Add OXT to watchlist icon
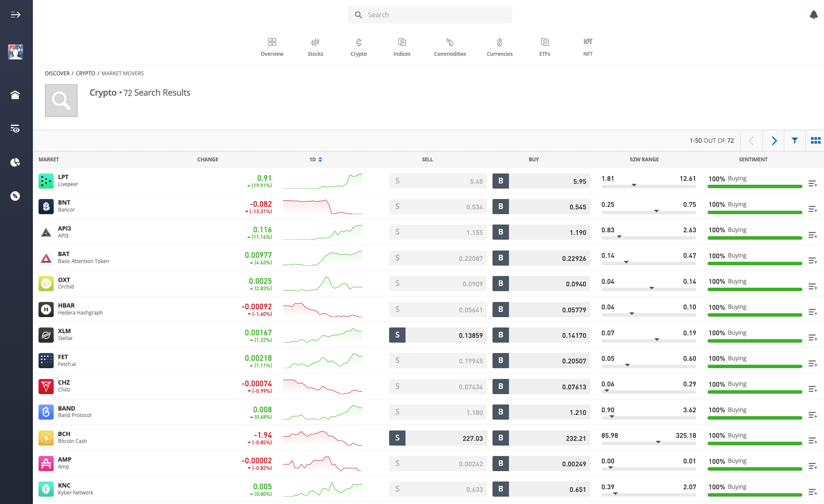This screenshot has height=504, width=824. coord(813,287)
